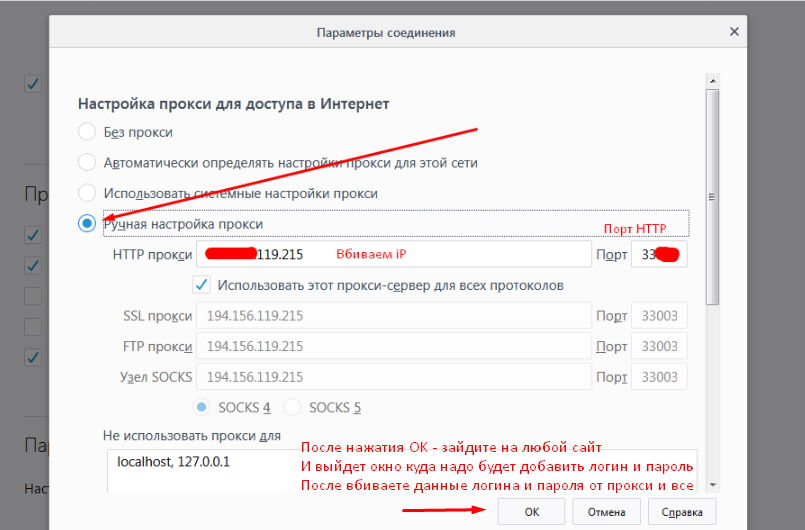Screen dimensions: 805x530
Task: Open help with the Справка button
Action: tap(682, 512)
